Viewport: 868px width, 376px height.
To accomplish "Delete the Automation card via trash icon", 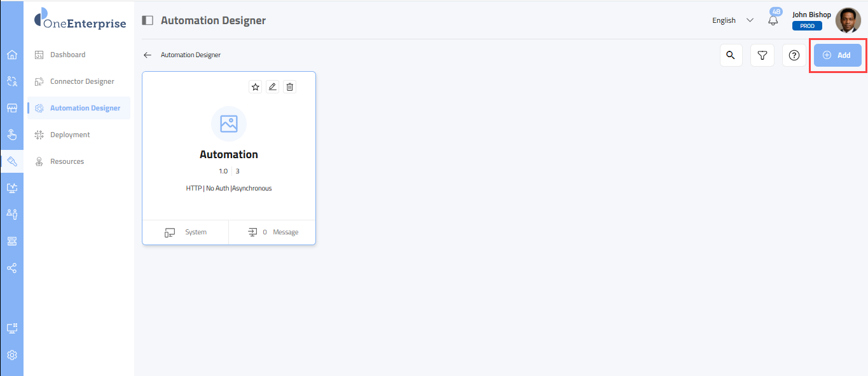I will click(290, 87).
